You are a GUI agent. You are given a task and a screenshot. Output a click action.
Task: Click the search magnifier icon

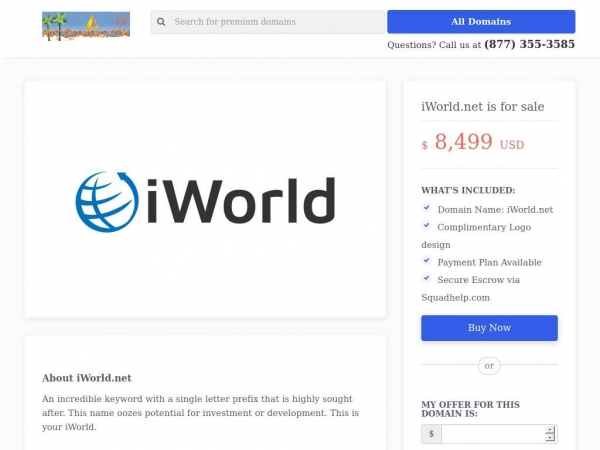coord(161,22)
